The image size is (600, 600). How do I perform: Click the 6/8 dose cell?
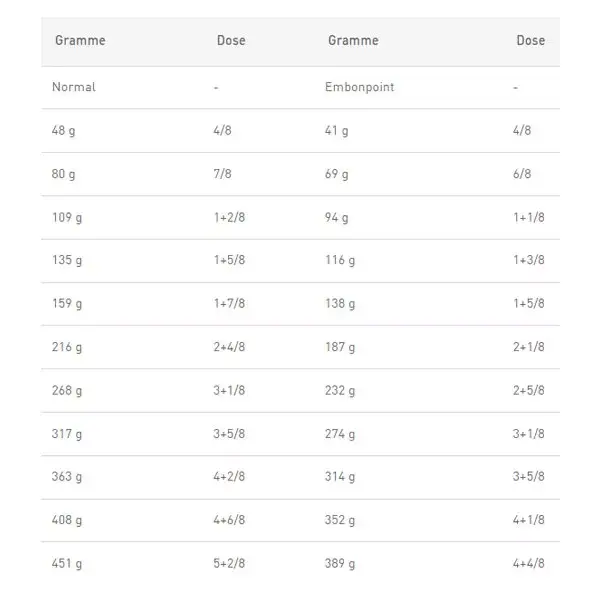click(522, 174)
